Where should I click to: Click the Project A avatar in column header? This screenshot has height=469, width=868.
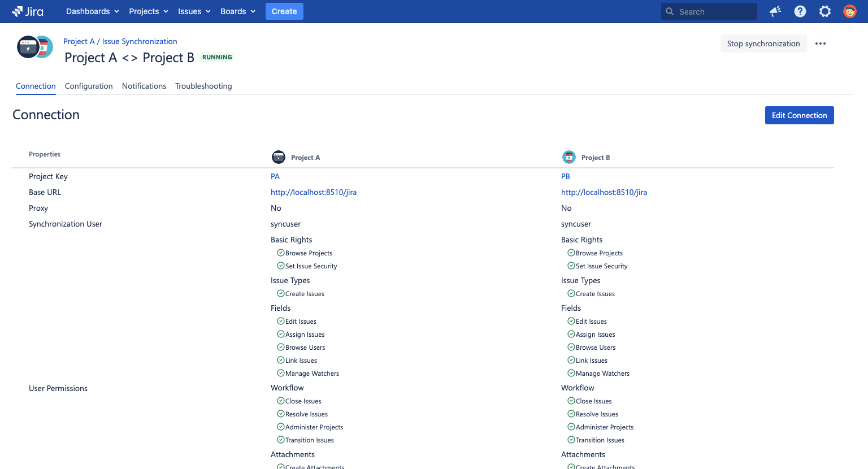279,157
